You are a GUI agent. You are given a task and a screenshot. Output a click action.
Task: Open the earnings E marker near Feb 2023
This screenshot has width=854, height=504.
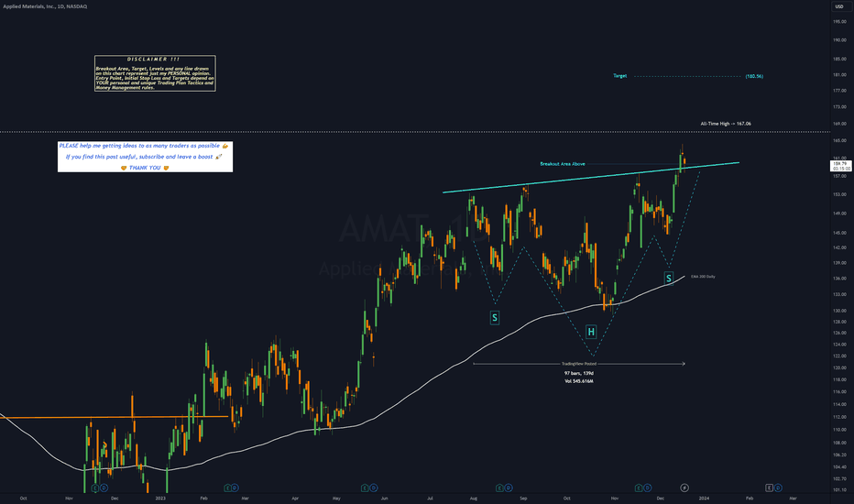(x=227, y=488)
